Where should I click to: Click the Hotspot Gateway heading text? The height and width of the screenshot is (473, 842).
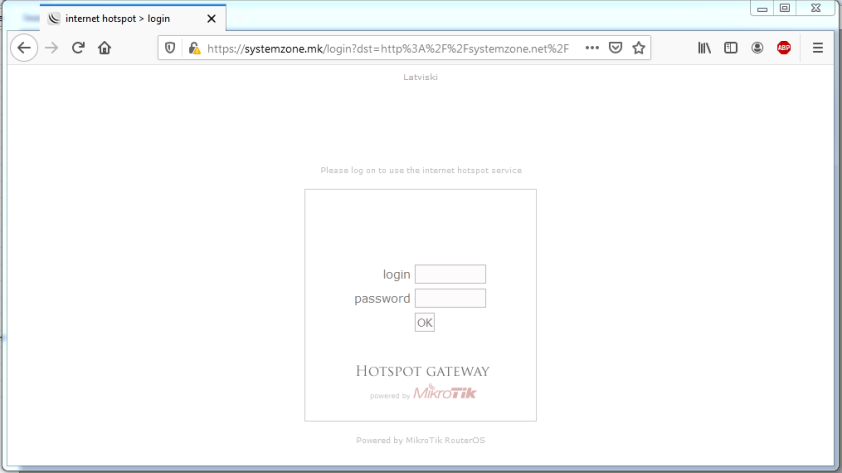423,371
